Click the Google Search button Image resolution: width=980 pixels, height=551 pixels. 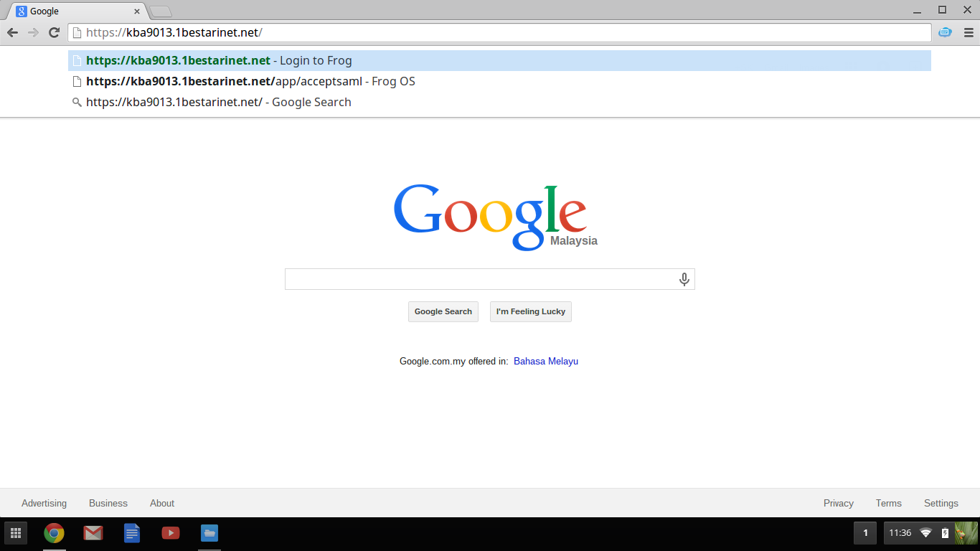coord(443,311)
